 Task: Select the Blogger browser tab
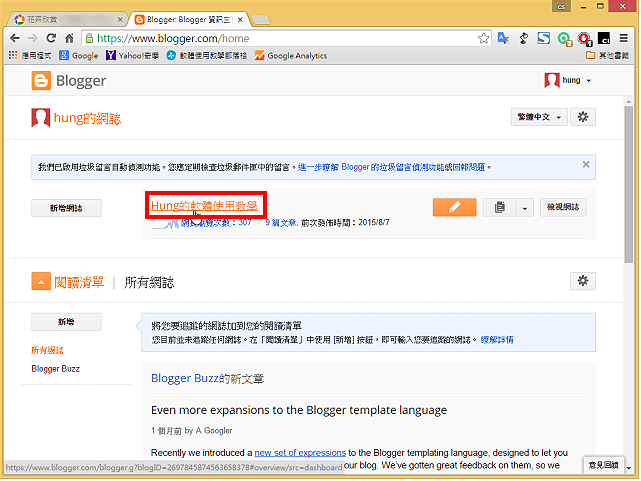coord(190,19)
